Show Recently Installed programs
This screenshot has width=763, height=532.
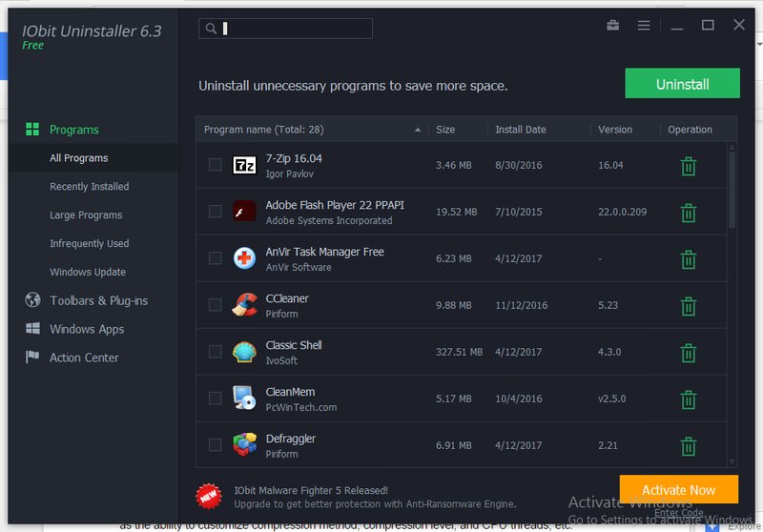point(89,186)
